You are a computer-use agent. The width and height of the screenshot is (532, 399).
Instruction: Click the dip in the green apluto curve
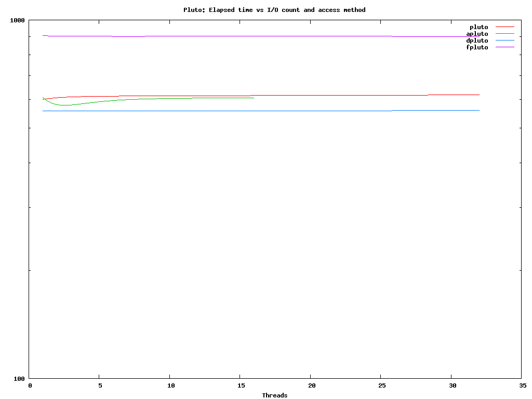[64, 105]
